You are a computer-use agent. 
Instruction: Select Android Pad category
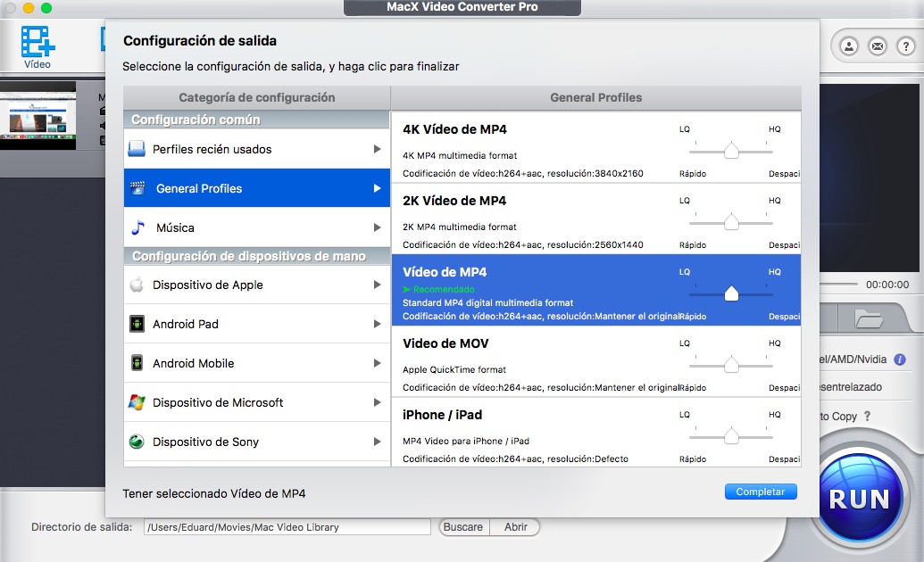click(x=257, y=324)
